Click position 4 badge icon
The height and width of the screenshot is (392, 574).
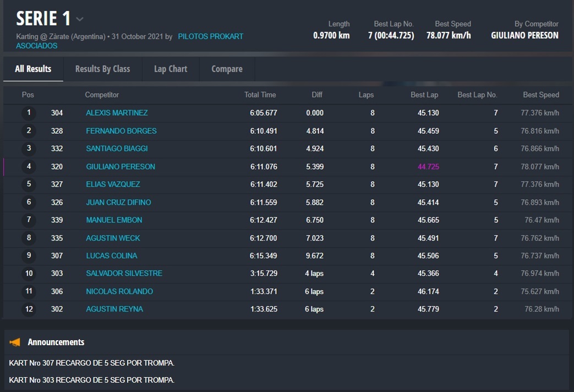(29, 167)
